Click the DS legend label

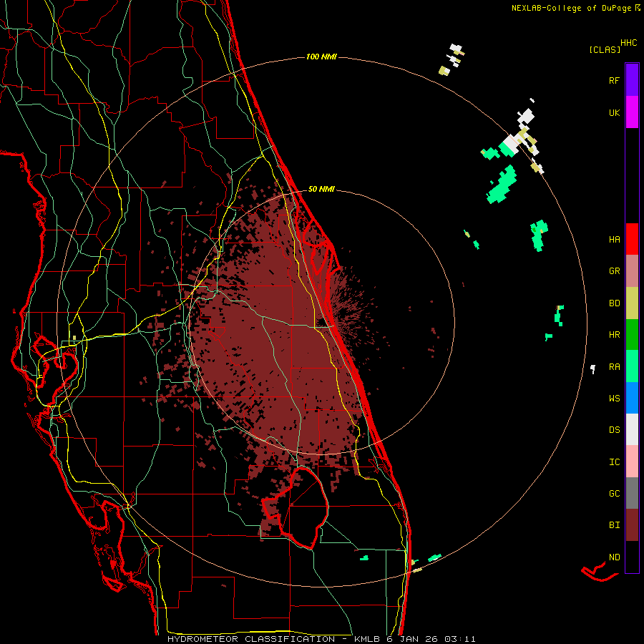(x=614, y=430)
